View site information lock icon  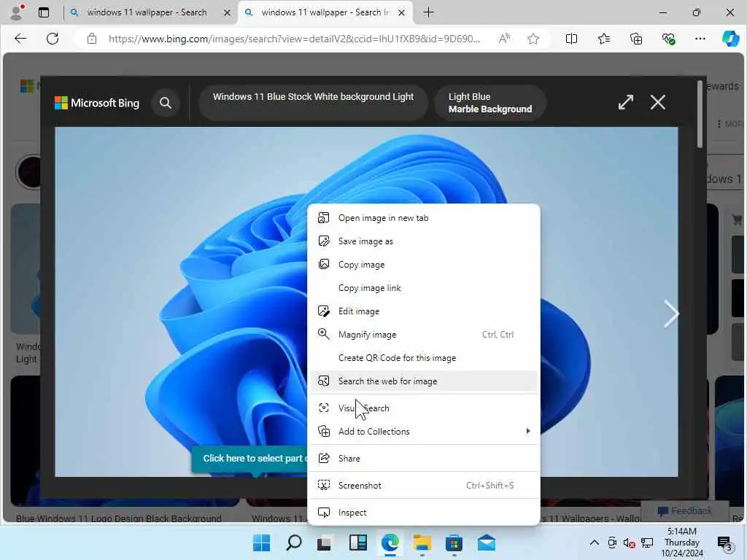[x=91, y=39]
